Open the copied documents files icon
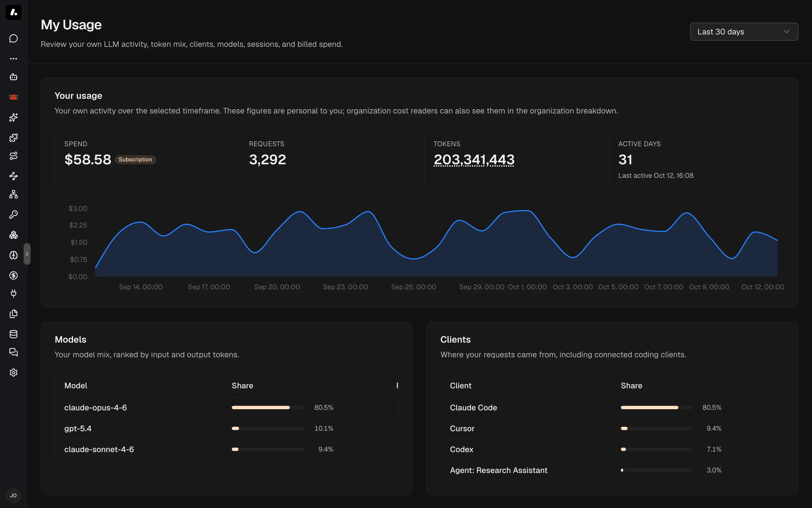The height and width of the screenshot is (508, 812). tap(14, 314)
